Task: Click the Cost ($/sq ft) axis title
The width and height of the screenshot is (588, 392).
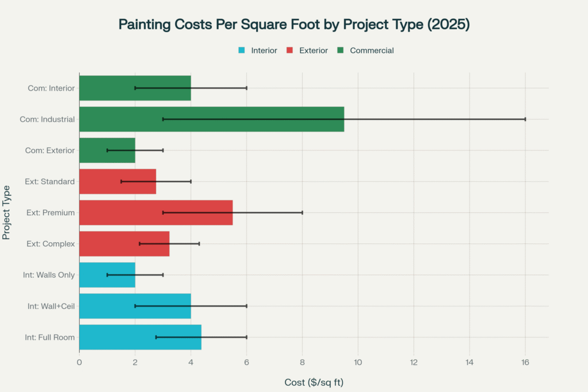Action: [314, 382]
